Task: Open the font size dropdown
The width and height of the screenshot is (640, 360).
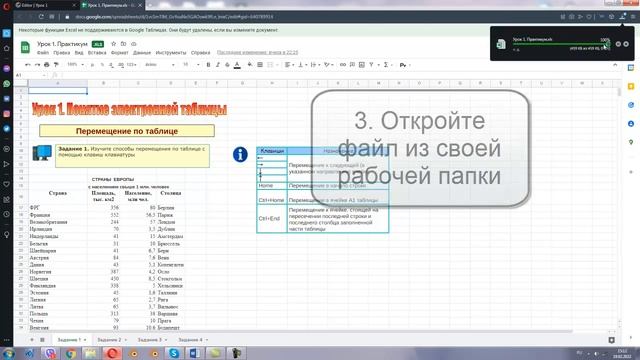Action: click(x=191, y=65)
